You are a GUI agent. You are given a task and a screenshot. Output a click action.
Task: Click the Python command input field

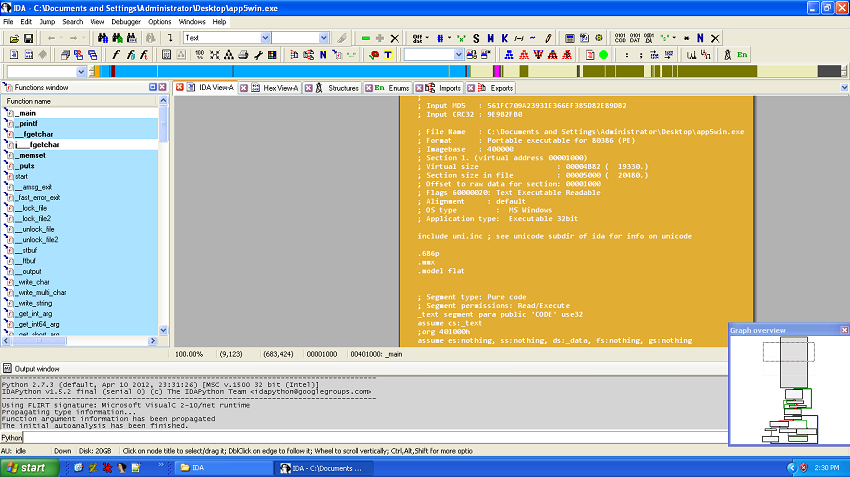point(375,437)
